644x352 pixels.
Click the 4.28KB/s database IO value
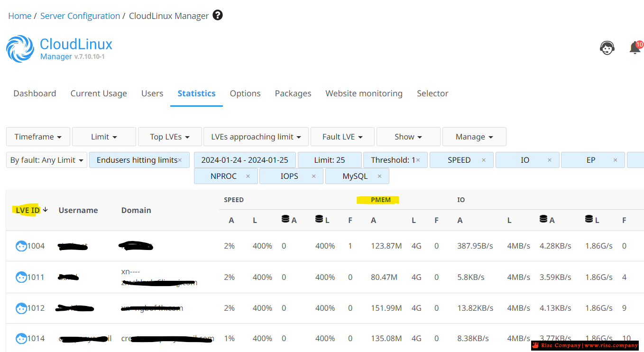click(x=555, y=246)
